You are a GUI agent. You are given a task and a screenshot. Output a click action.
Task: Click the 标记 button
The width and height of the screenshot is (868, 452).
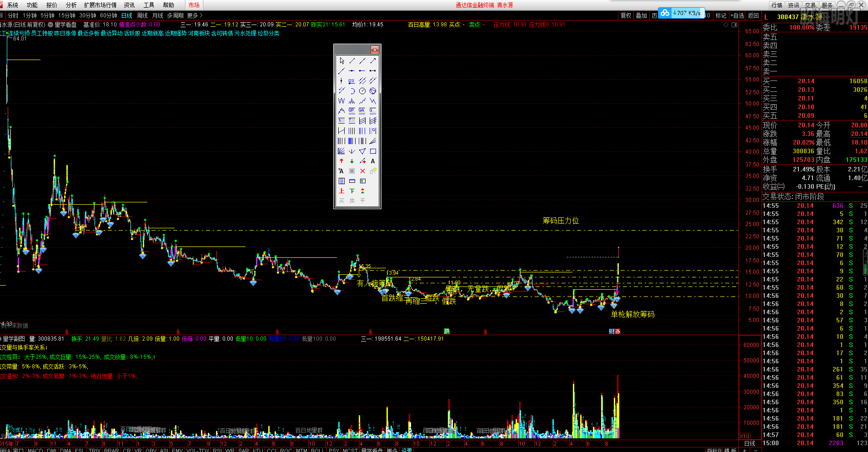click(721, 15)
